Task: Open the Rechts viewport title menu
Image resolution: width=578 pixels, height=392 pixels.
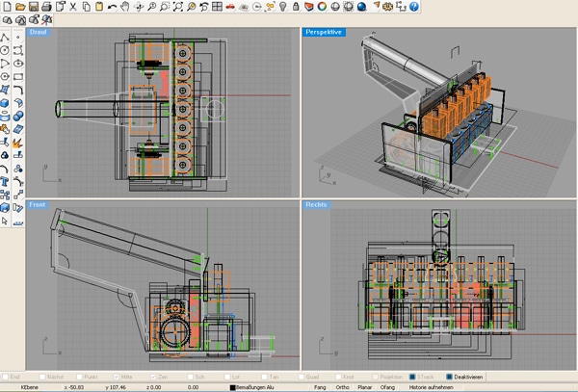Action: (x=315, y=204)
